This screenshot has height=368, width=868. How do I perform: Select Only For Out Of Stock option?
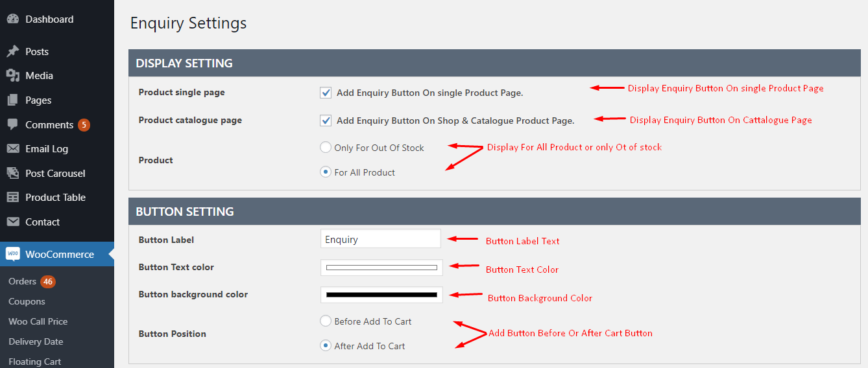(x=326, y=148)
